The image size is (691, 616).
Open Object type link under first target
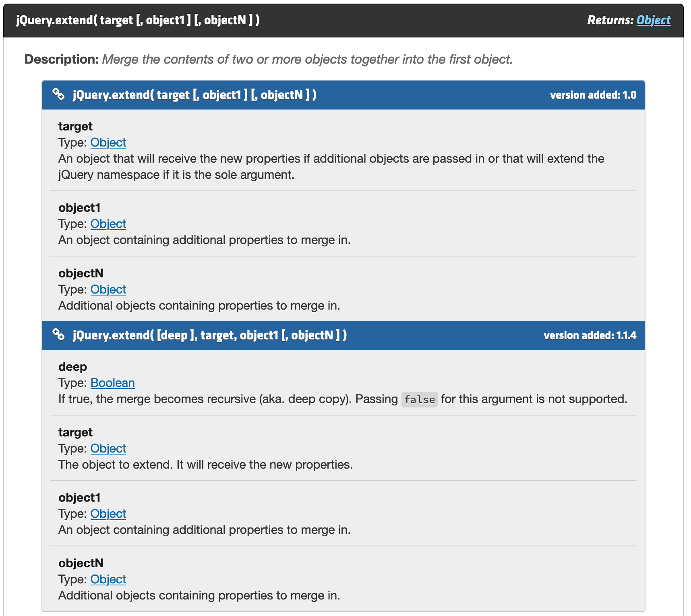(x=108, y=143)
